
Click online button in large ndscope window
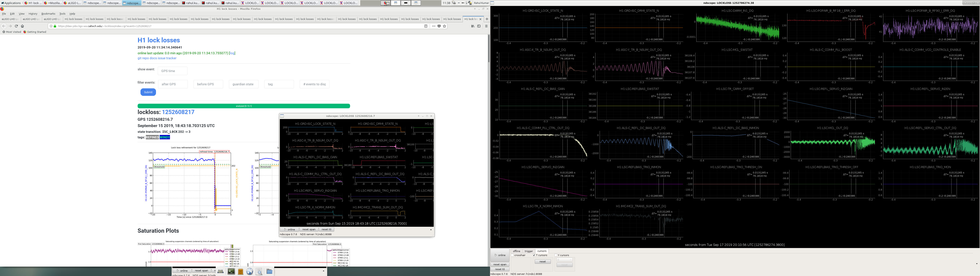500,255
